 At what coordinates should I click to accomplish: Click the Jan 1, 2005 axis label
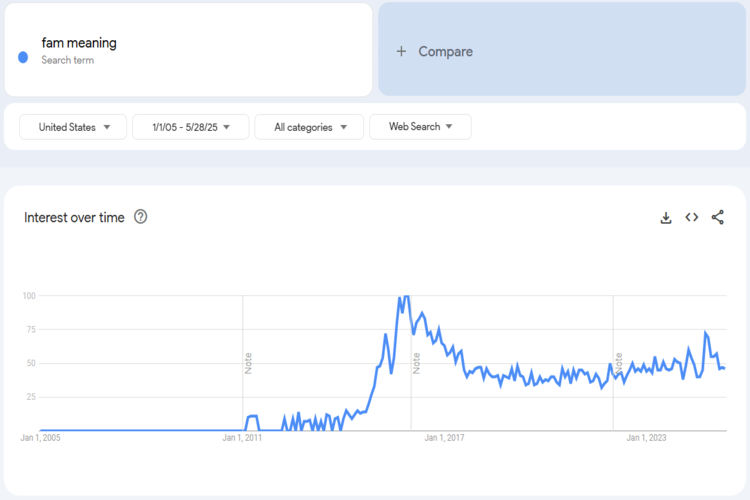click(x=40, y=438)
